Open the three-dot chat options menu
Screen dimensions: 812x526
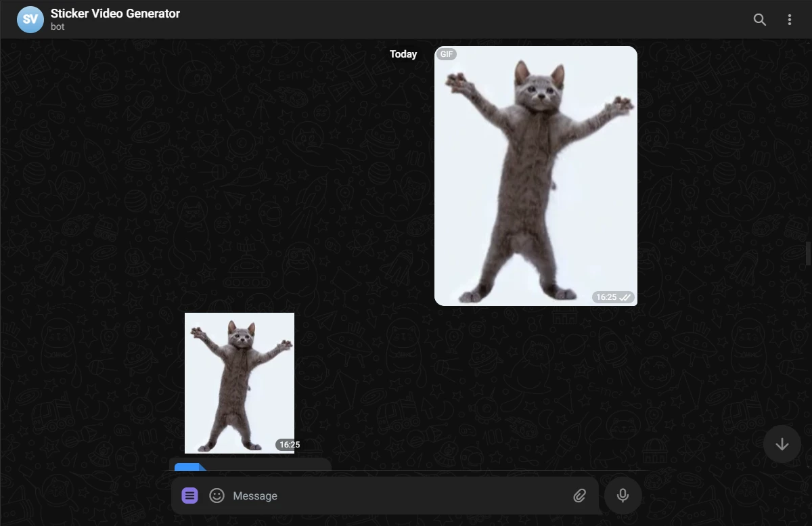coord(789,20)
